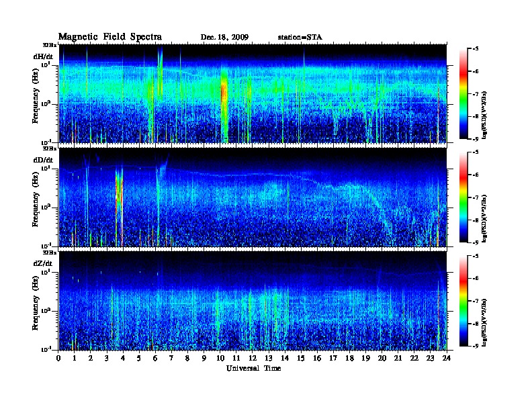Click hour 21 on the Universal Time axis
The width and height of the screenshot is (532, 411).
pos(398,358)
